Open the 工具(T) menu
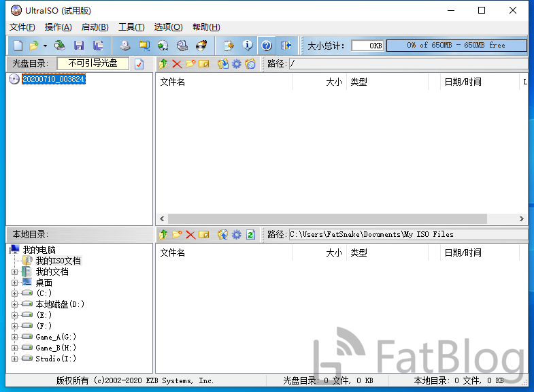 (x=131, y=27)
